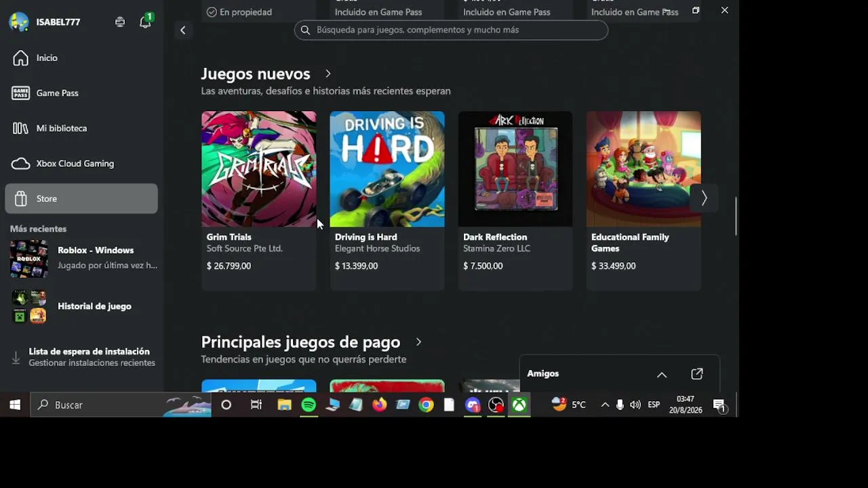Open the volume control in the tray
Image resolution: width=868 pixels, height=488 pixels.
(x=635, y=405)
